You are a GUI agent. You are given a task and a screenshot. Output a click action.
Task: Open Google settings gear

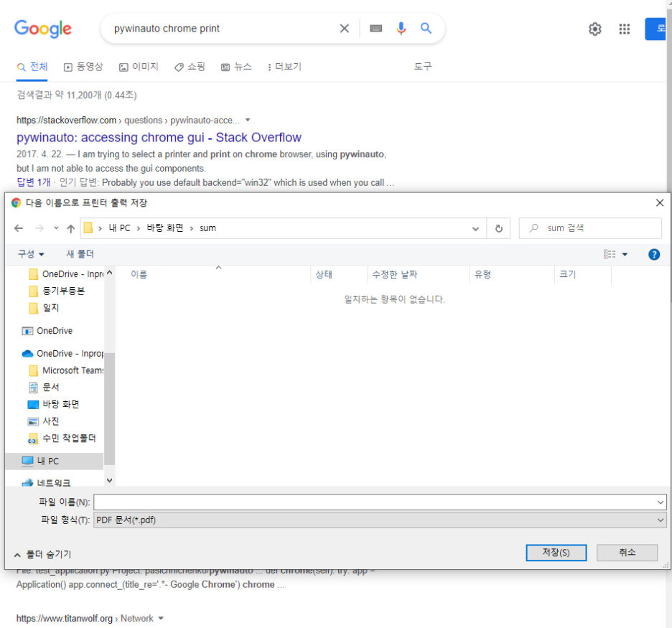point(594,29)
